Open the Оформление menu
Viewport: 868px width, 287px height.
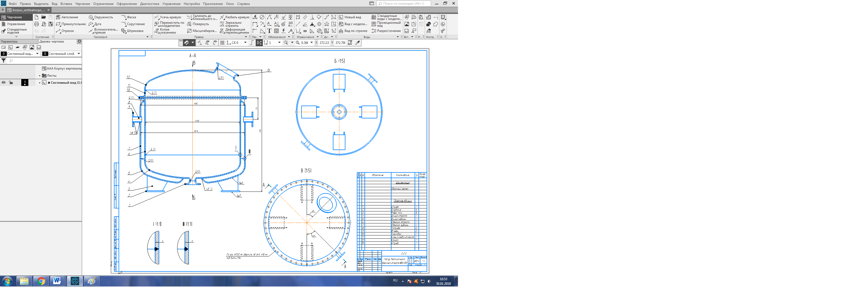[127, 4]
